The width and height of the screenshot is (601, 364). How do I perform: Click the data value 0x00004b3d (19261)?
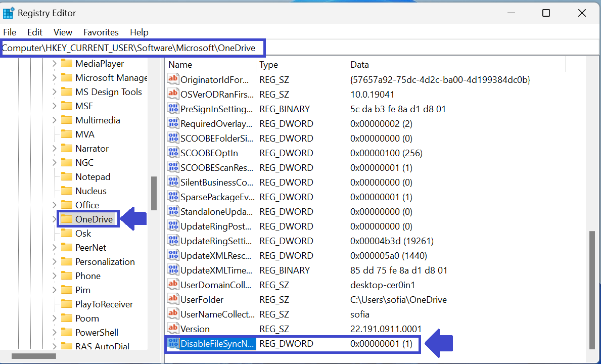pos(392,241)
